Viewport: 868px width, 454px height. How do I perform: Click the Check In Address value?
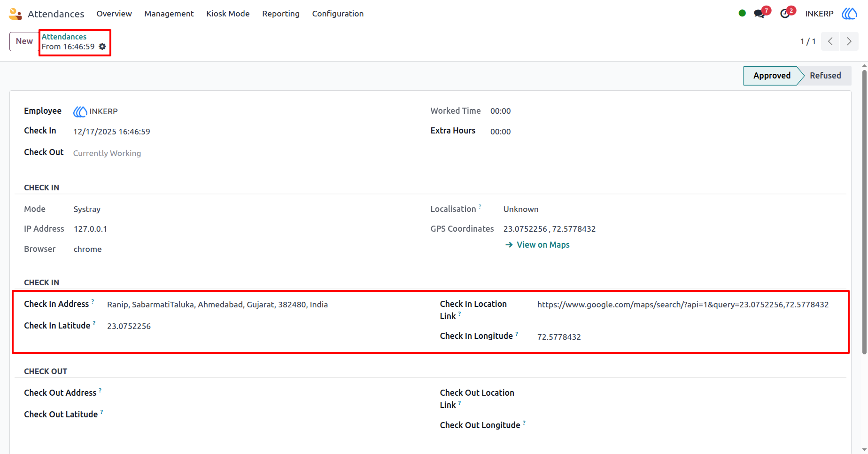[217, 305]
